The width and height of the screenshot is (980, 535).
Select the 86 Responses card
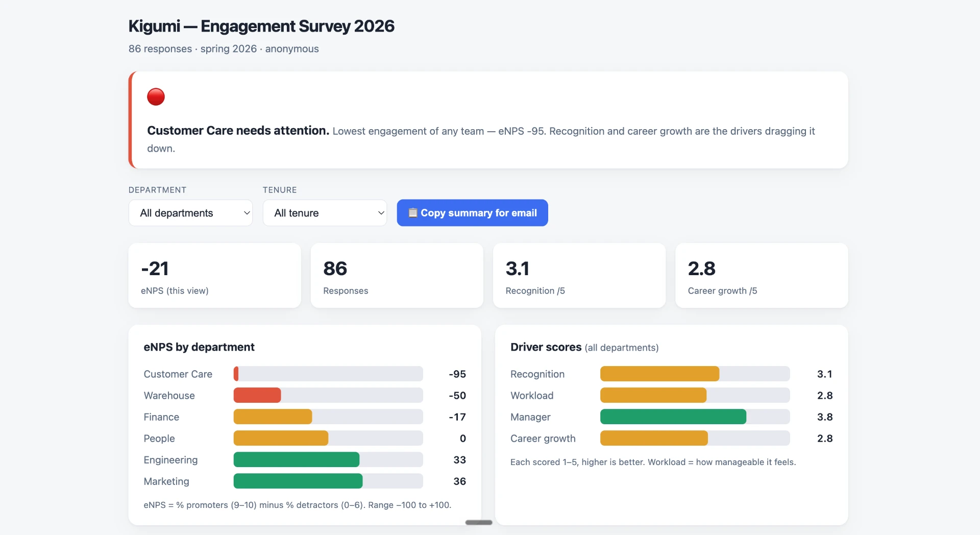coord(397,275)
